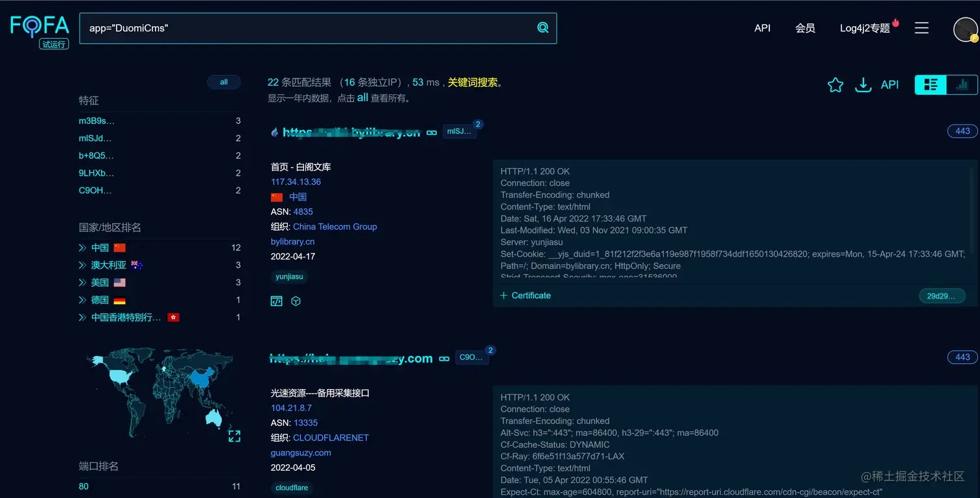
Task: Filter by feature b+8Q5…
Action: [96, 156]
